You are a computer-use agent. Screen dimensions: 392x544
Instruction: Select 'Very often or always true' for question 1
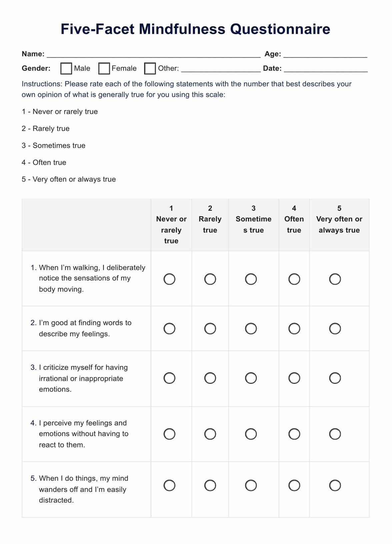[x=335, y=279]
